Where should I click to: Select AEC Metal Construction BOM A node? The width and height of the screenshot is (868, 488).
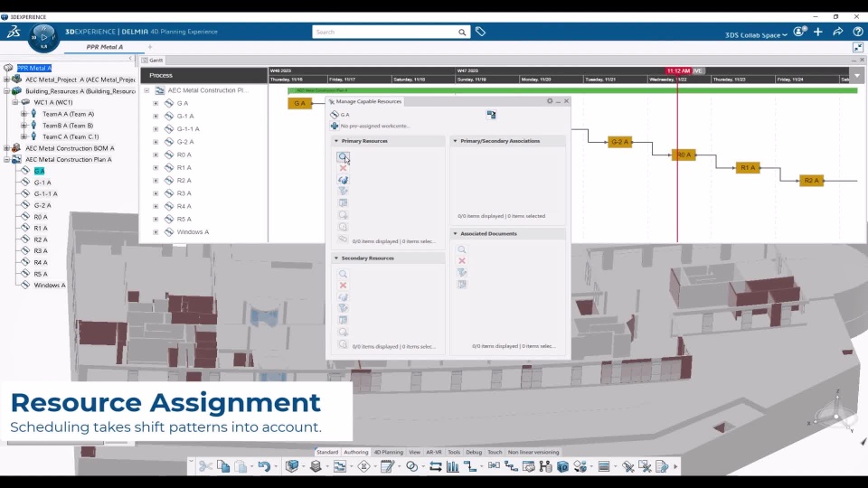coord(70,148)
